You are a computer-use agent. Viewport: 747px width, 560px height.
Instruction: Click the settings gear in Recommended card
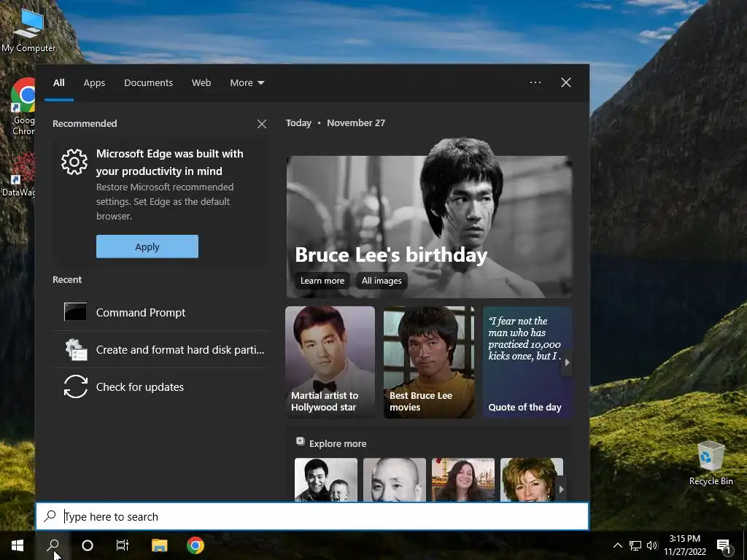coord(74,162)
